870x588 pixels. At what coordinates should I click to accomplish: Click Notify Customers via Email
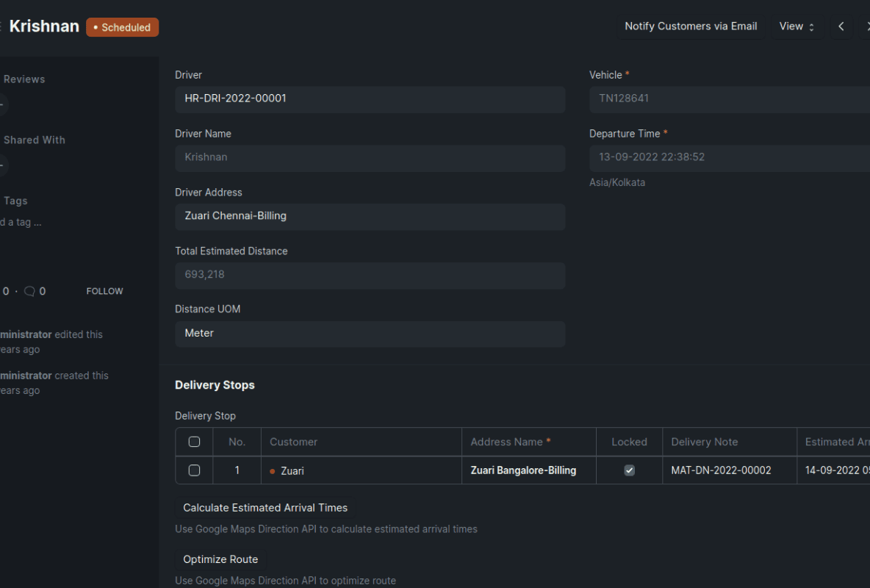point(690,26)
